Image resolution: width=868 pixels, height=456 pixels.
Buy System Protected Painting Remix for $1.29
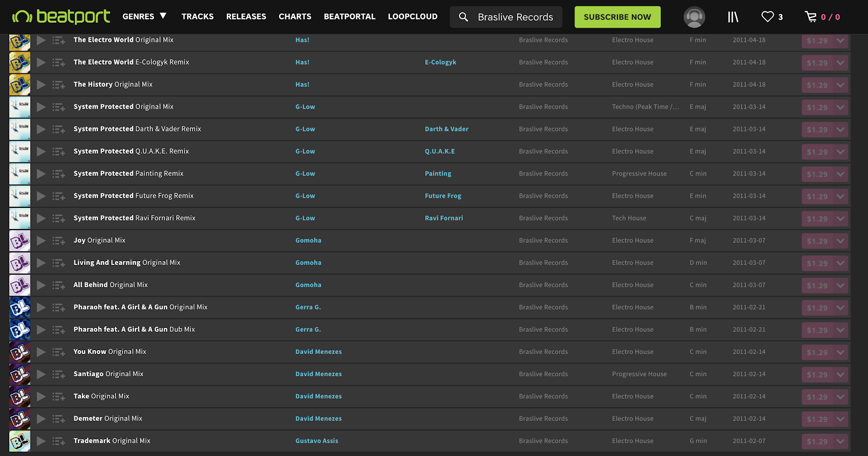(x=818, y=174)
